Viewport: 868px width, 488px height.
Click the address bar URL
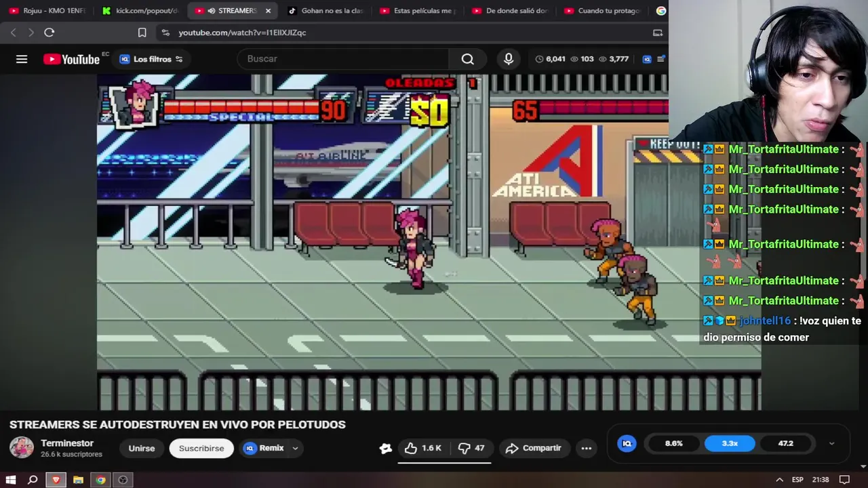click(242, 33)
